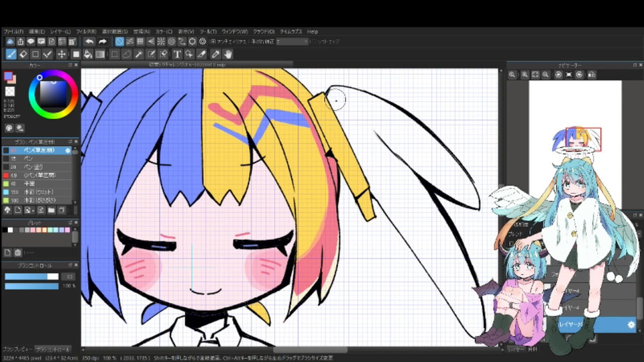
Task: Select the Dot tool
Action: click(48, 54)
